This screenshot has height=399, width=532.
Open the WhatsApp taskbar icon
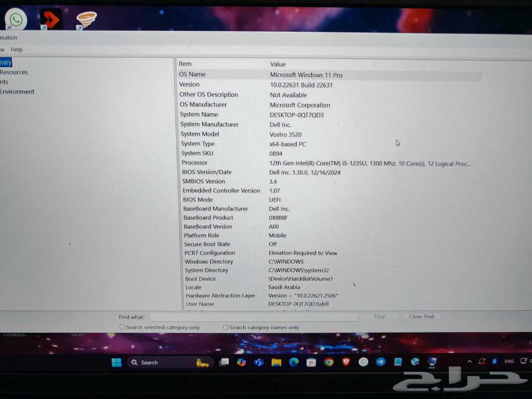coord(363,362)
